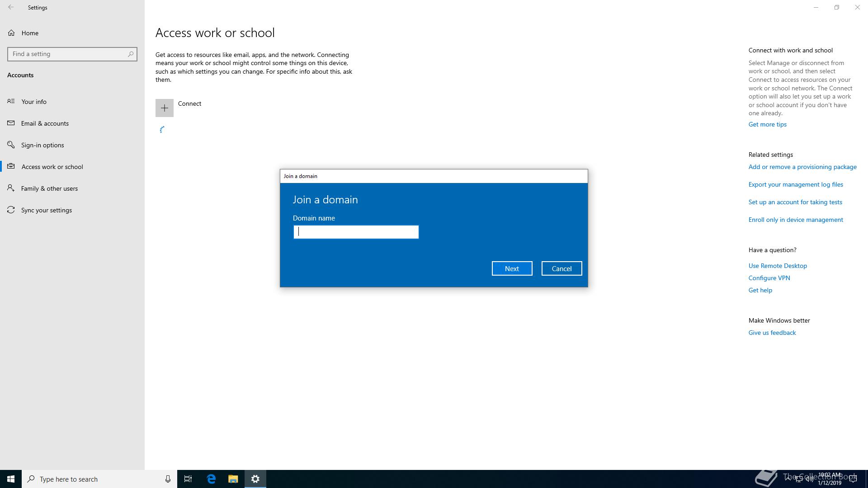Click the search magnifier in Find a setting

pos(131,54)
